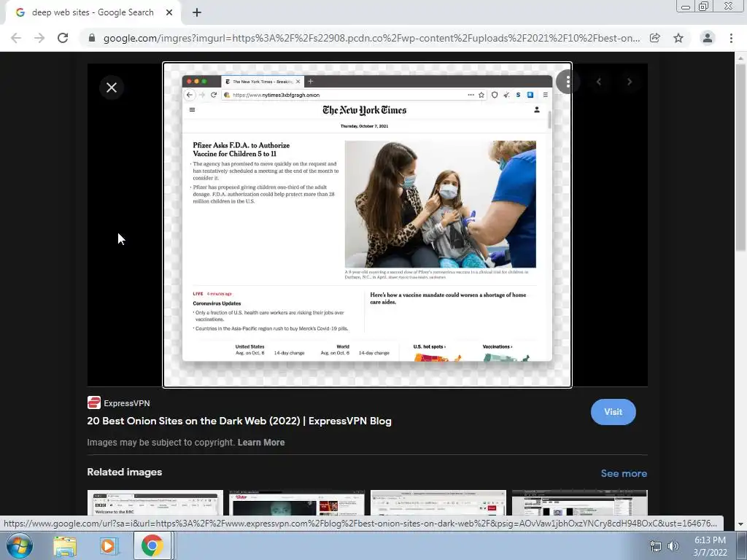Click the large New York Times preview image
The image size is (747, 560).
click(x=368, y=225)
